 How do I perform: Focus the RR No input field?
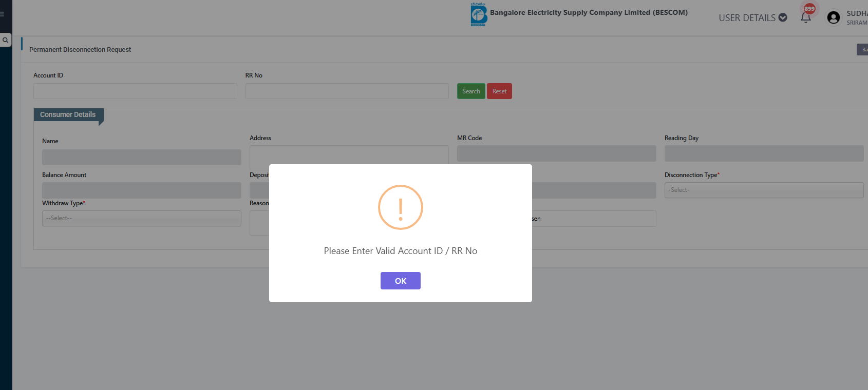[x=347, y=91]
